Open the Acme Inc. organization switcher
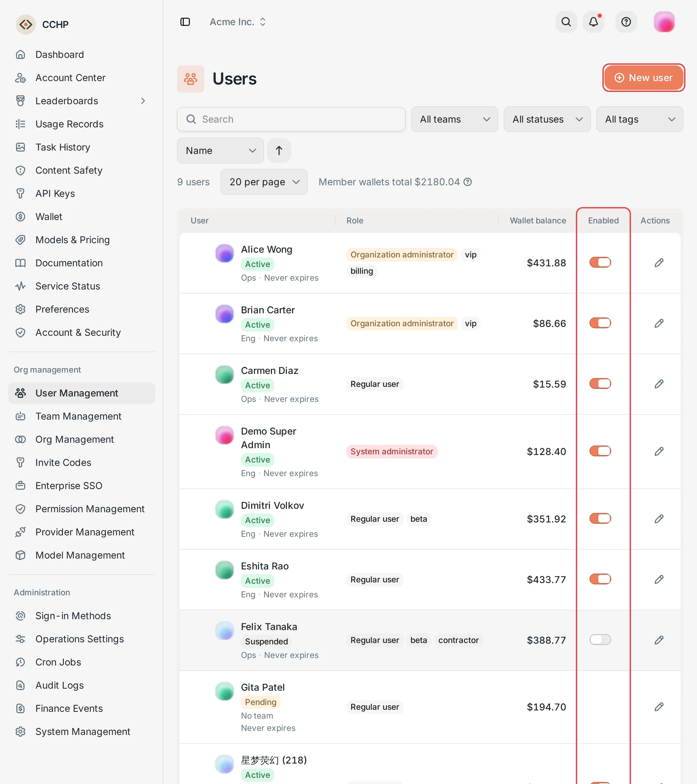Screen dimensions: 697x784 coord(238,22)
